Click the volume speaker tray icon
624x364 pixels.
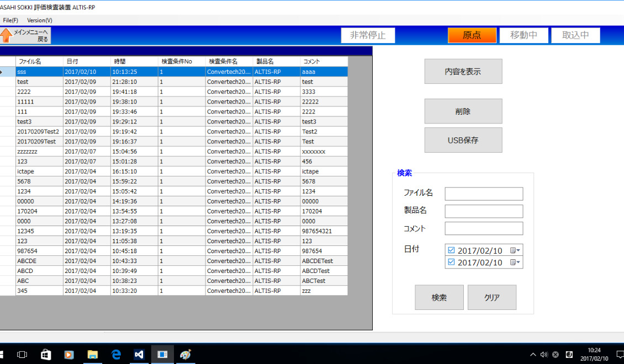coord(544,355)
